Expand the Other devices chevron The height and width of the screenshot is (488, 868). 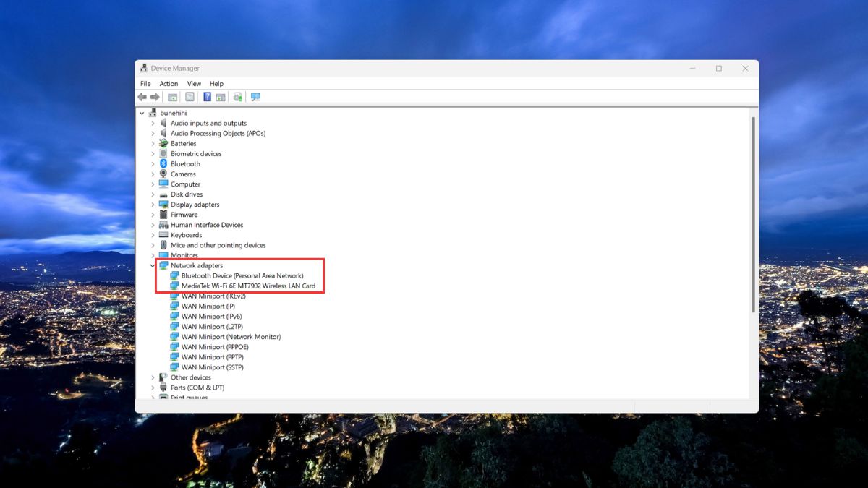(x=153, y=377)
